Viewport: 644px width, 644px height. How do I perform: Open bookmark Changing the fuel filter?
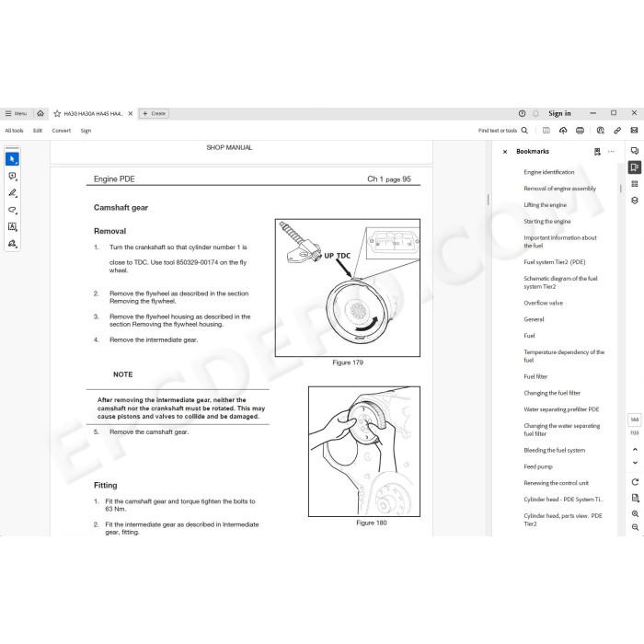click(x=552, y=393)
